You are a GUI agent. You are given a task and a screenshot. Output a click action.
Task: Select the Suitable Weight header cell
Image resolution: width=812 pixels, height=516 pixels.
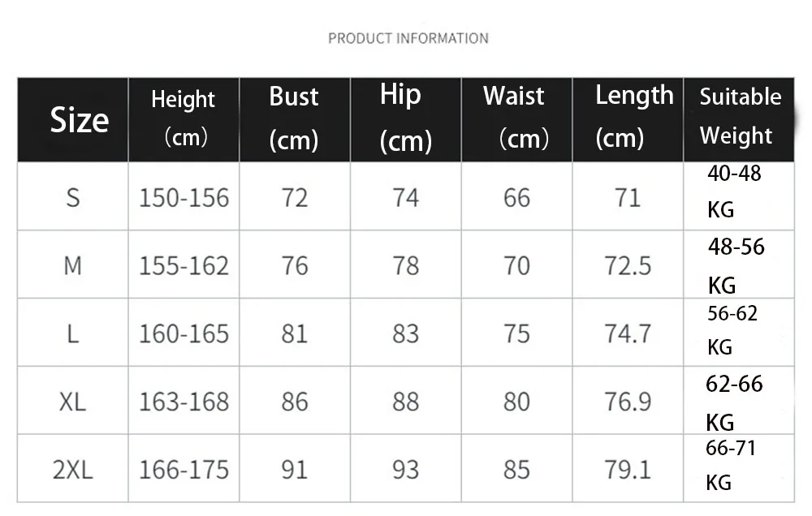point(739,117)
